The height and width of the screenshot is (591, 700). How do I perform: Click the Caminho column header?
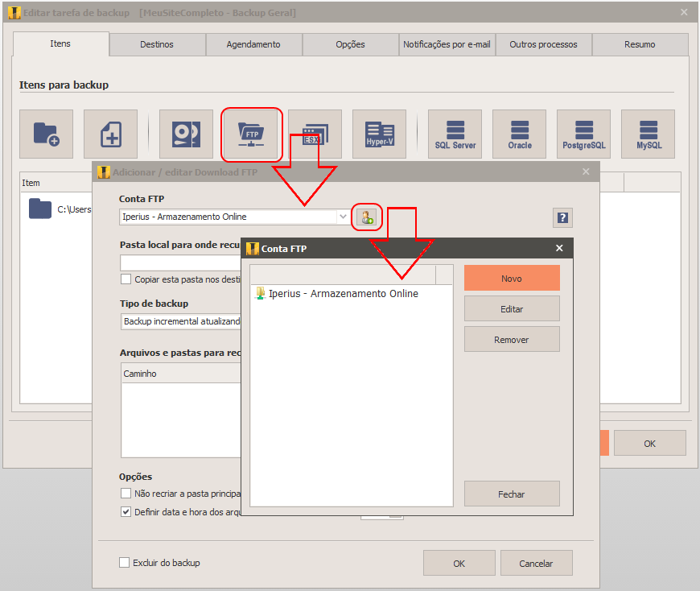181,374
